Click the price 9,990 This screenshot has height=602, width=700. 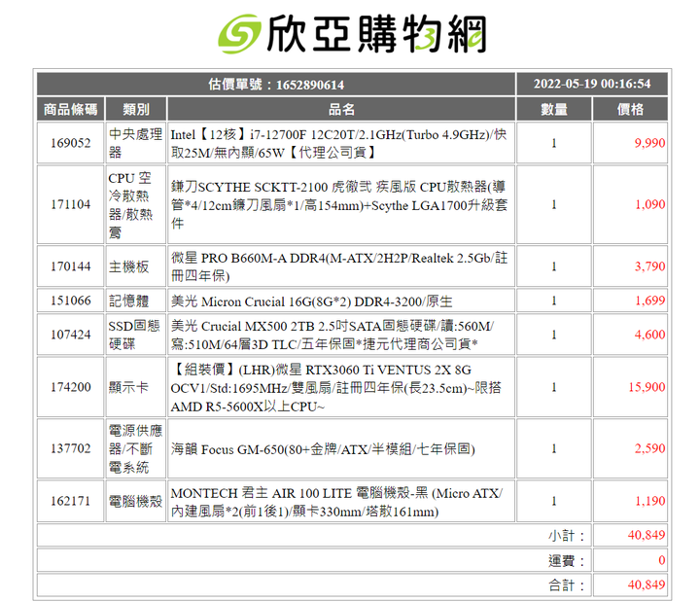[x=649, y=143]
